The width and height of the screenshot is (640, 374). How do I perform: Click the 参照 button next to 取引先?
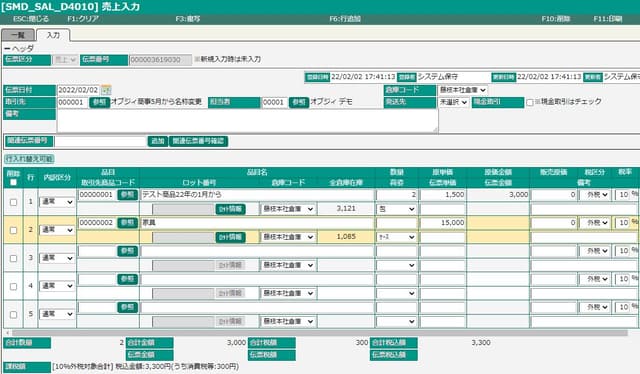click(x=99, y=102)
